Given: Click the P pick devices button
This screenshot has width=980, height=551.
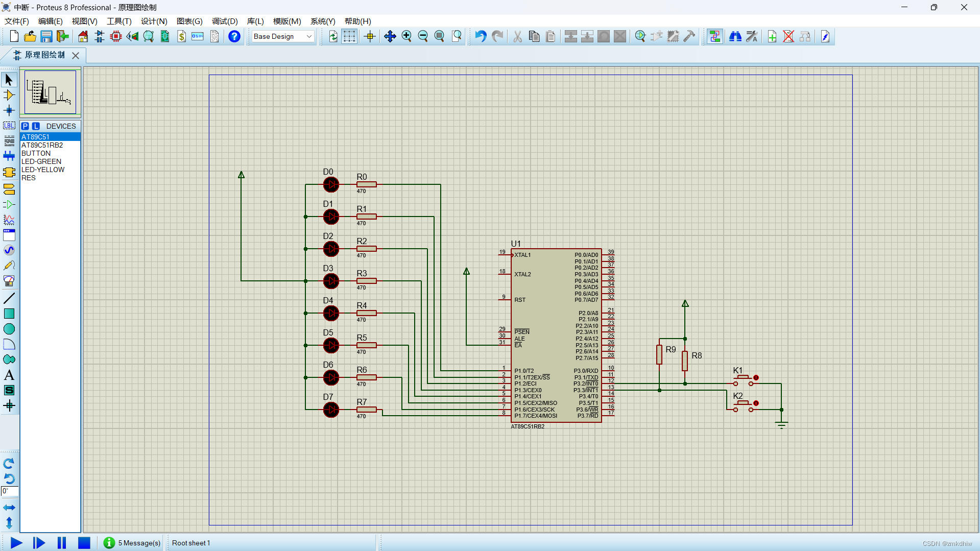Looking at the screenshot, I should [x=25, y=126].
